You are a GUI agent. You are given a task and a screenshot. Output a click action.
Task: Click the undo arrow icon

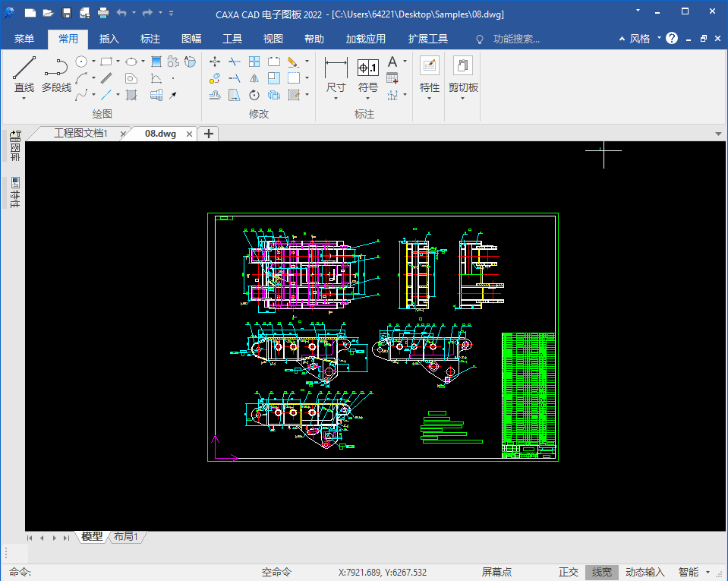[121, 13]
